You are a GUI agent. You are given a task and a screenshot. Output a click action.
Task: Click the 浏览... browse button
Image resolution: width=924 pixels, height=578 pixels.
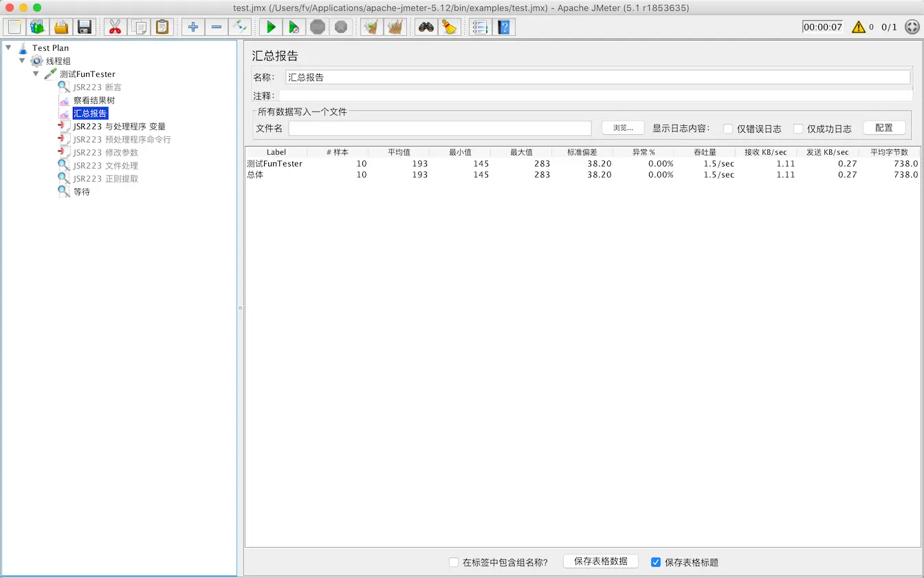[x=623, y=128]
